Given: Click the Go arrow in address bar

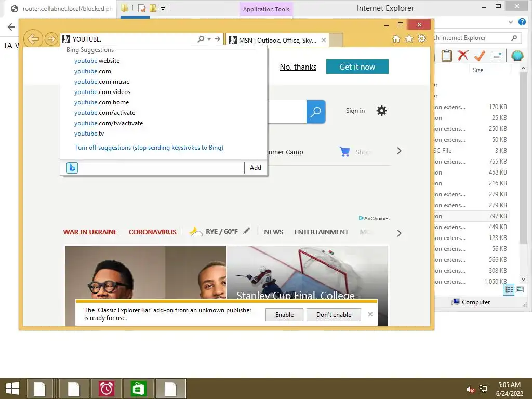Looking at the screenshot, I should coord(218,39).
